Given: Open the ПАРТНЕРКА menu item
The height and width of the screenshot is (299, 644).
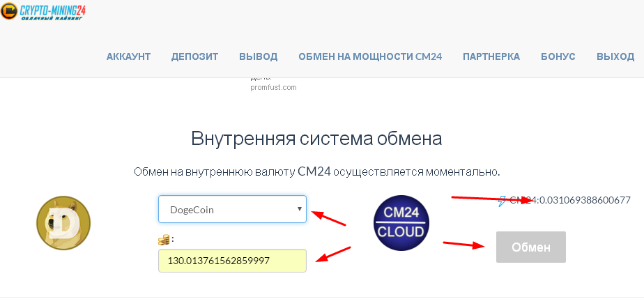Looking at the screenshot, I should pyautogui.click(x=491, y=56).
